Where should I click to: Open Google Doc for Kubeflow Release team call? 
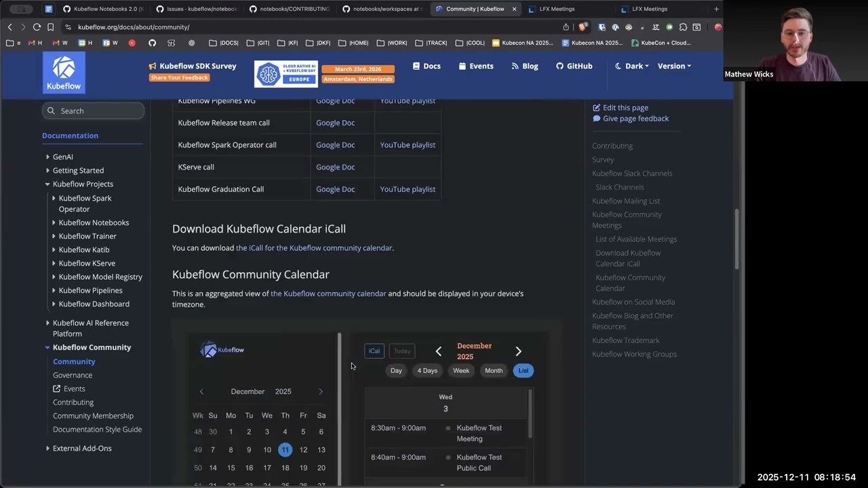[x=335, y=123]
